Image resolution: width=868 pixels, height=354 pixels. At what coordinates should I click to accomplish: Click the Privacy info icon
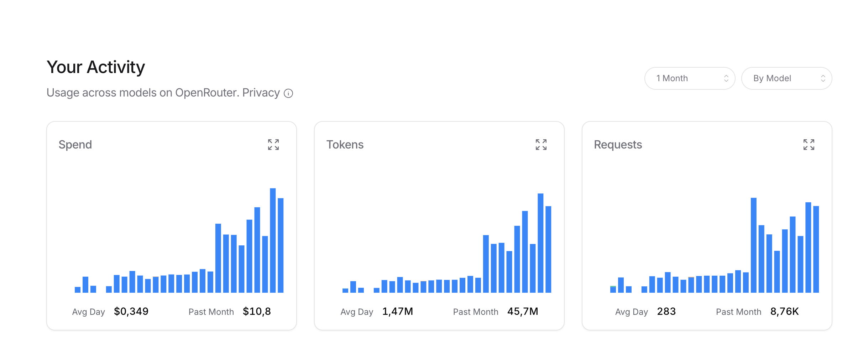[288, 93]
